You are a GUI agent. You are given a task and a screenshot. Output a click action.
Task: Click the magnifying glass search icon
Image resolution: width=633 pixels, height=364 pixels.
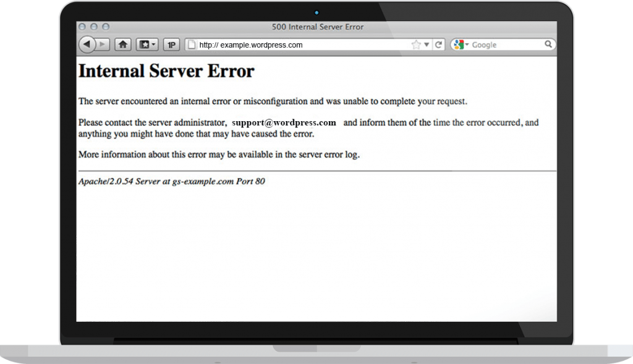pos(548,44)
